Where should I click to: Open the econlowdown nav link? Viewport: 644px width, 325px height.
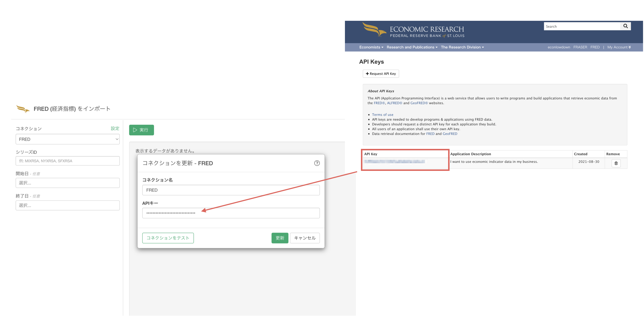(559, 47)
